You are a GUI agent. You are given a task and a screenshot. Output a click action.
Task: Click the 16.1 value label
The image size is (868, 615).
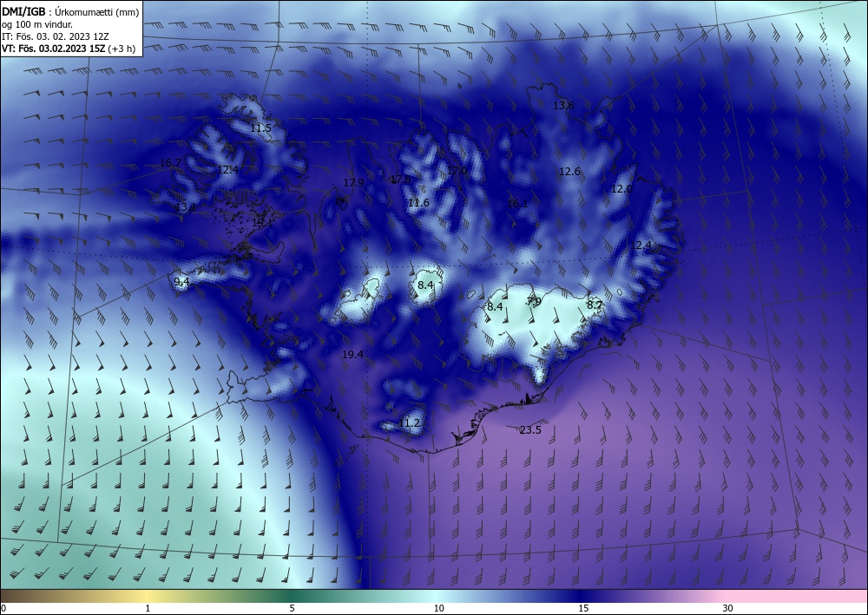pos(517,204)
